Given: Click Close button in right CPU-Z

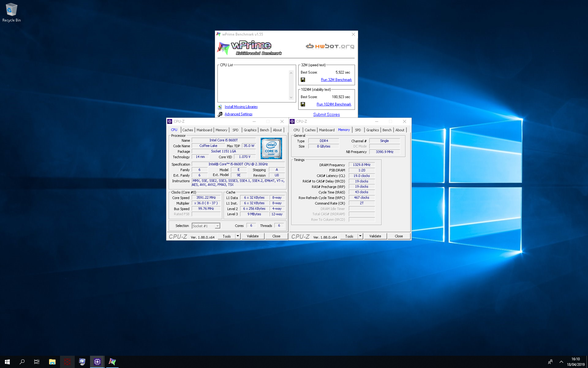Looking at the screenshot, I should (x=399, y=236).
